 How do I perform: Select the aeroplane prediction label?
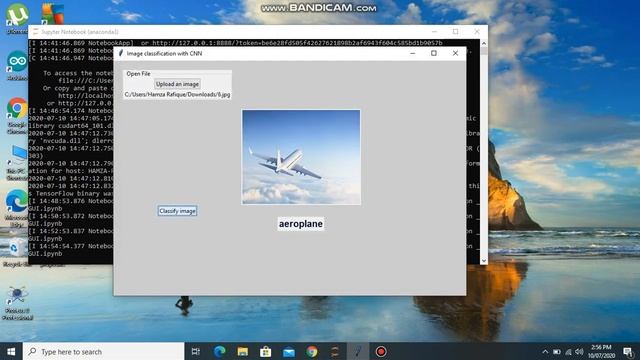point(301,224)
